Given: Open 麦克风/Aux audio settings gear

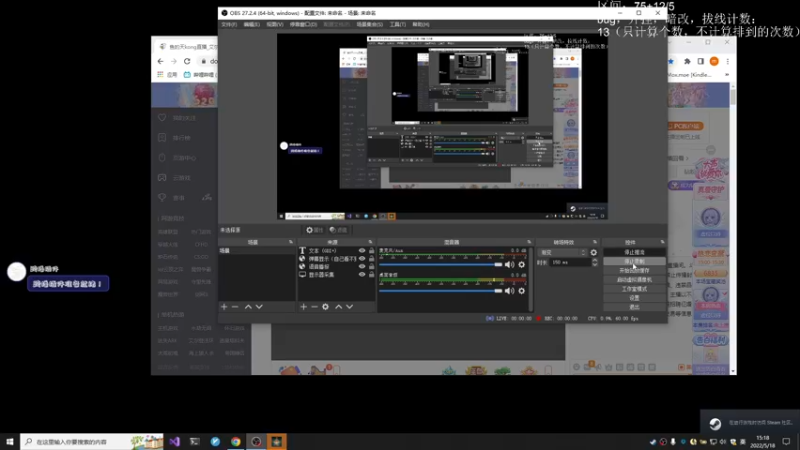Looking at the screenshot, I should [521, 264].
